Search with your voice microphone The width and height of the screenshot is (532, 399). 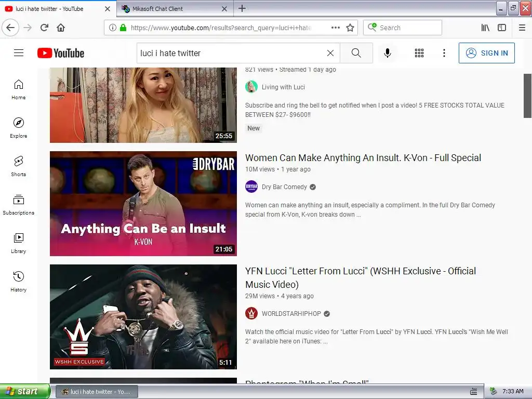[x=388, y=53]
